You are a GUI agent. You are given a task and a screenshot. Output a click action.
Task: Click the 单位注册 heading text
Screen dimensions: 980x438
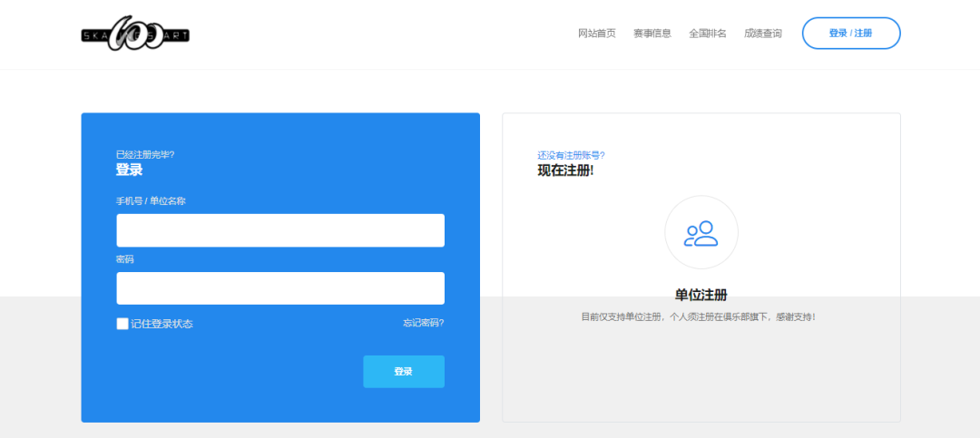(x=701, y=295)
